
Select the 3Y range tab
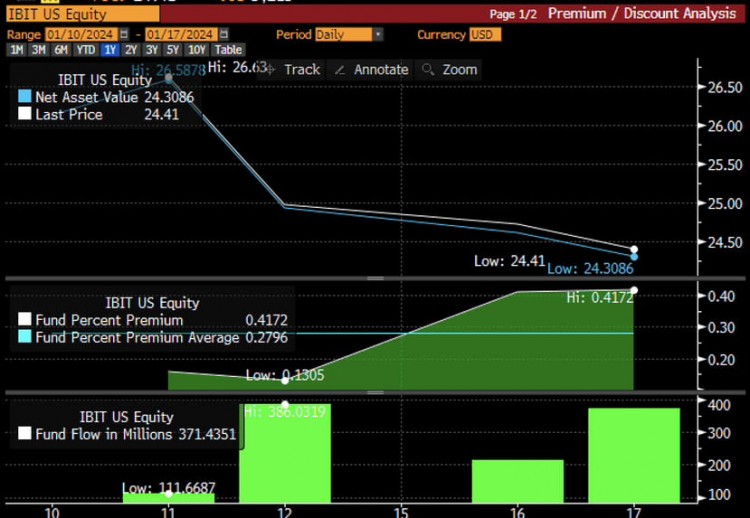(x=152, y=50)
